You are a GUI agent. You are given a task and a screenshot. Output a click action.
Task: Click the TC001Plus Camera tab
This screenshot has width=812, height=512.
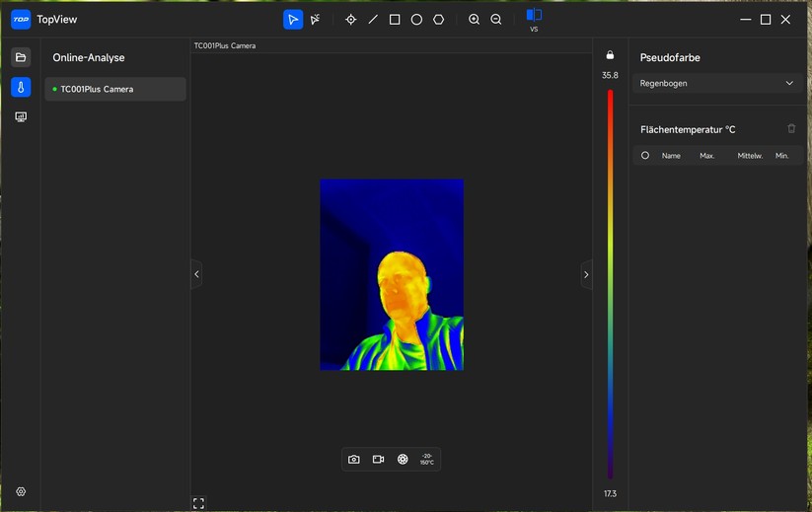pyautogui.click(x=225, y=45)
